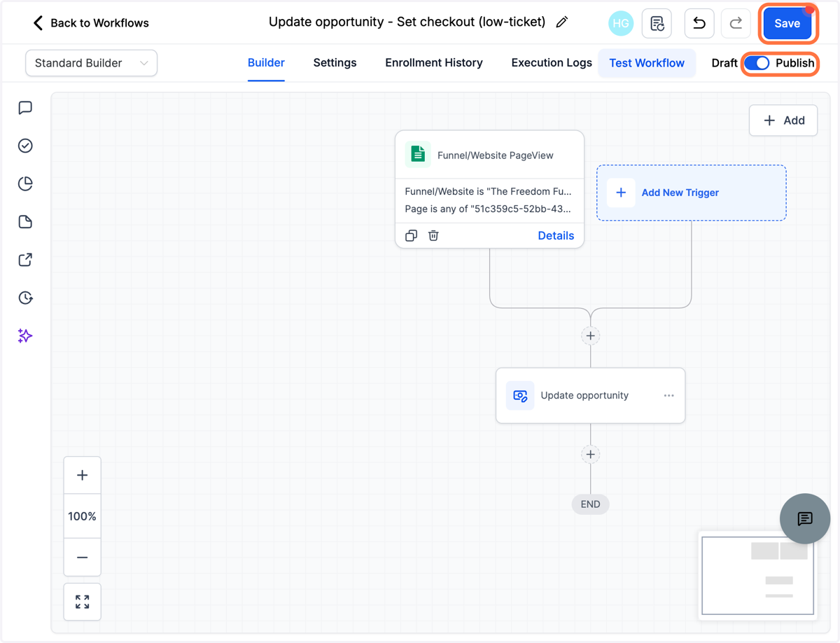The image size is (840, 643).
Task: Open sidebar clock history icon
Action: pos(25,298)
